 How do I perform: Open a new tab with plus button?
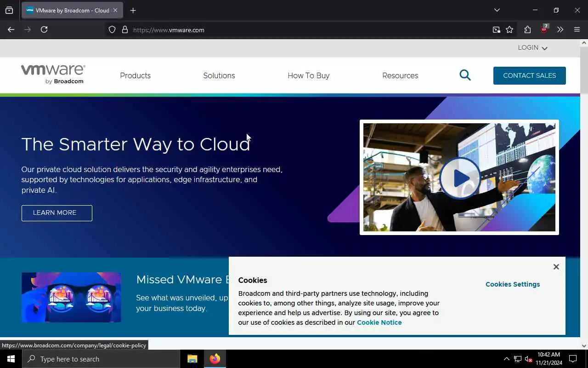pyautogui.click(x=133, y=10)
